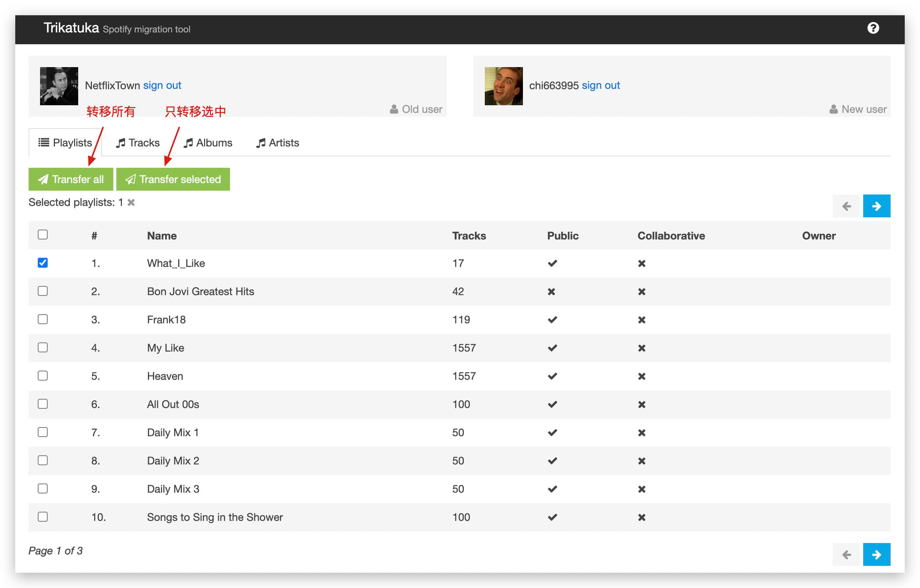Screen dimensions: 920x588
Task: Switch to the Tracks tab
Action: pyautogui.click(x=138, y=143)
